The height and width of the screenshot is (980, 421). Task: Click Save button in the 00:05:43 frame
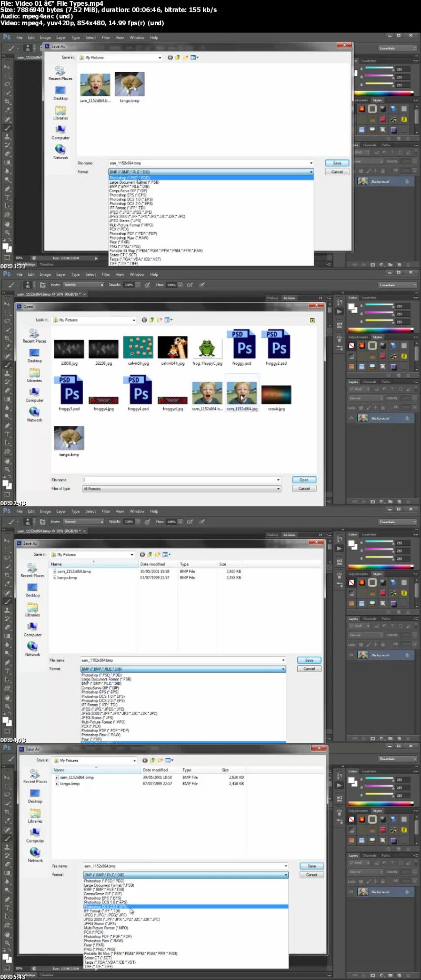tap(312, 866)
